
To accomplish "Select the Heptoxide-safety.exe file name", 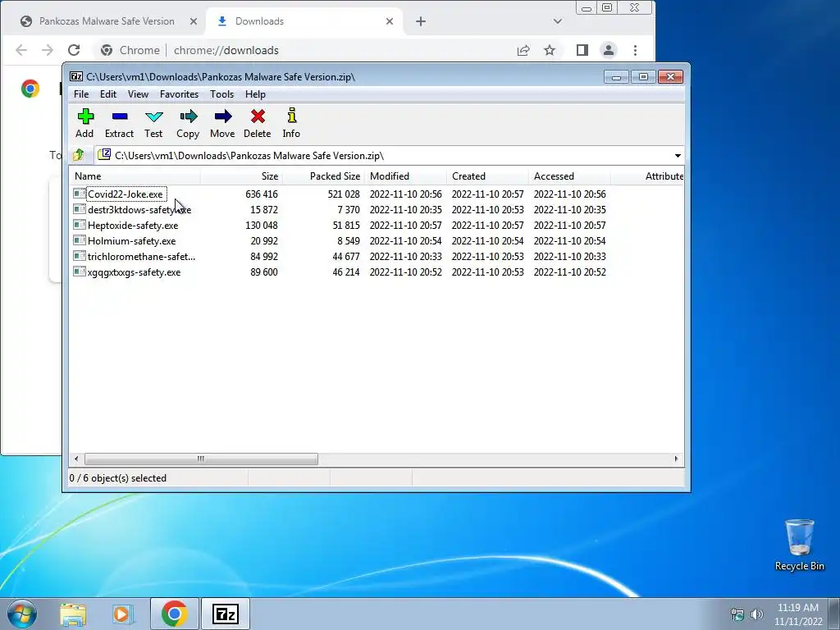I will point(133,226).
